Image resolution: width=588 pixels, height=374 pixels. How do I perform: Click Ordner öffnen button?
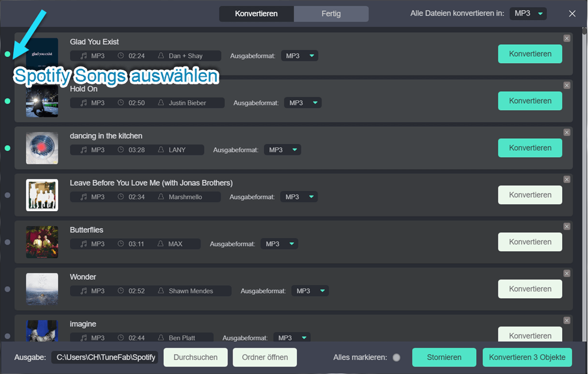coord(265,357)
